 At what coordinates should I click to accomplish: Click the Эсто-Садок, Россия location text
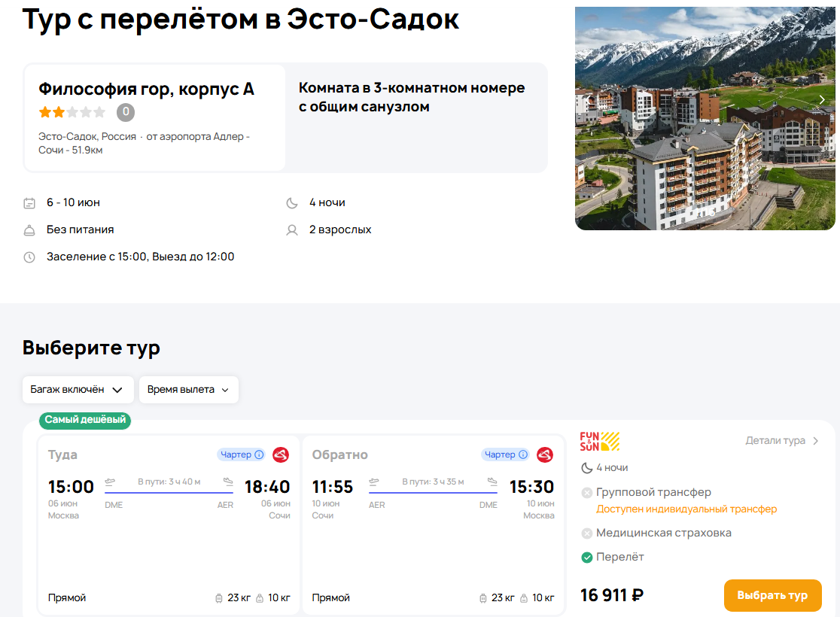click(87, 137)
